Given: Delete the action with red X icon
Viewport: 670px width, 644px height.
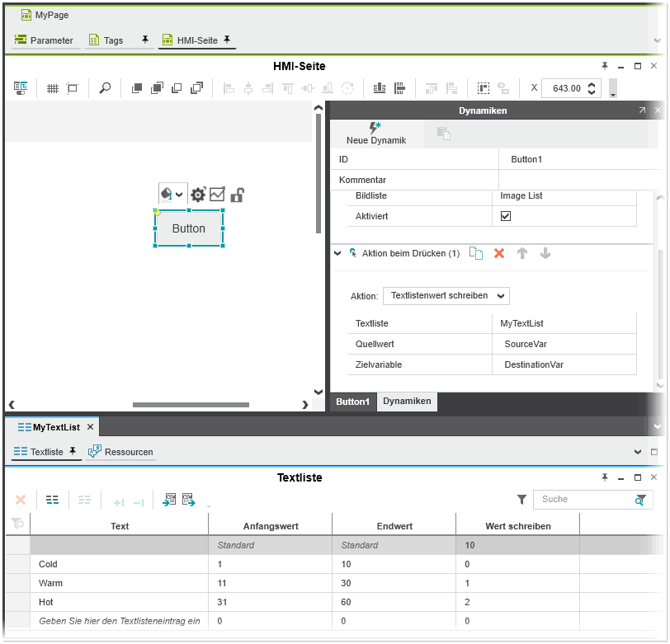Looking at the screenshot, I should click(498, 254).
